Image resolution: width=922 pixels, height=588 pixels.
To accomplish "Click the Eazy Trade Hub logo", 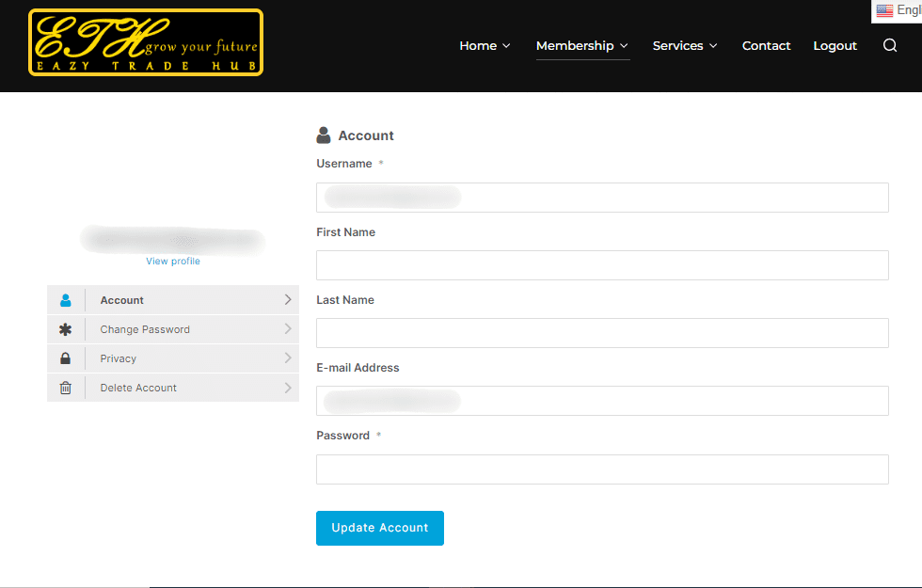I will pos(146,42).
